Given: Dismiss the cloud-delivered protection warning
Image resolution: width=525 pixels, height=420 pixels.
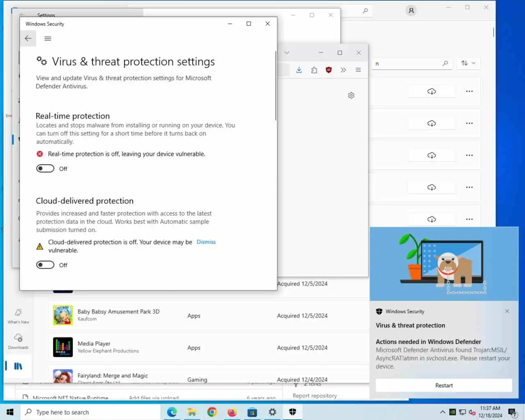Looking at the screenshot, I should coord(206,242).
